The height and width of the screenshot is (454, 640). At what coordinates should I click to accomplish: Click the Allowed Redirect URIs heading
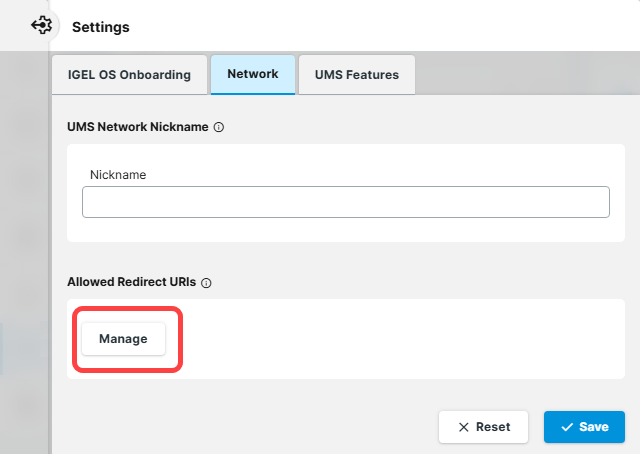(x=131, y=283)
